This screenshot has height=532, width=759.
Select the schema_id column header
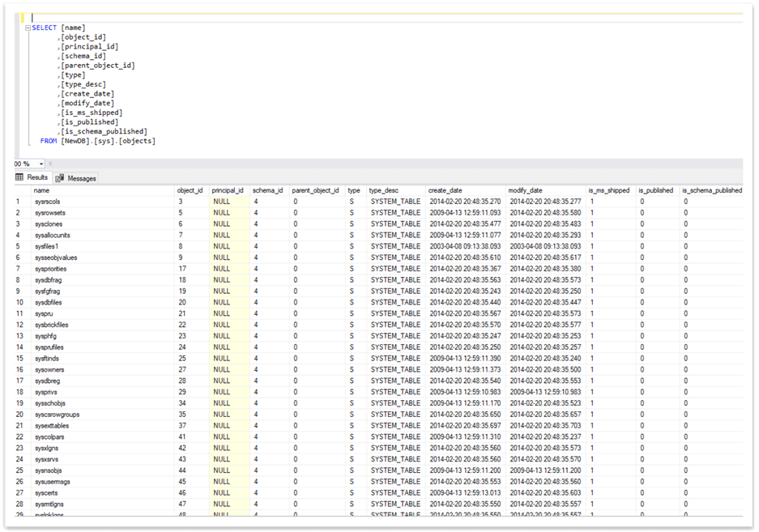tap(270, 191)
